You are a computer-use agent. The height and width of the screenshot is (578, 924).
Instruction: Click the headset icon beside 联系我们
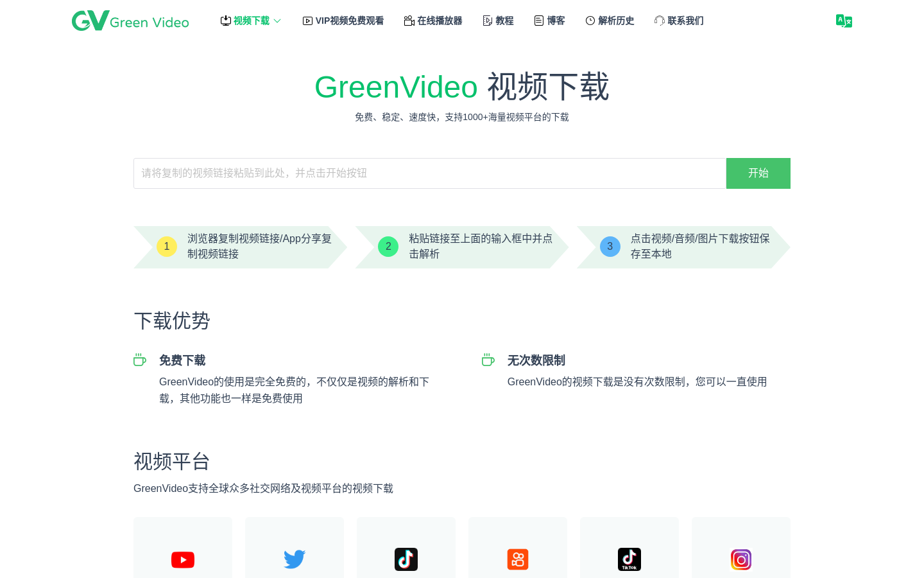pyautogui.click(x=660, y=21)
